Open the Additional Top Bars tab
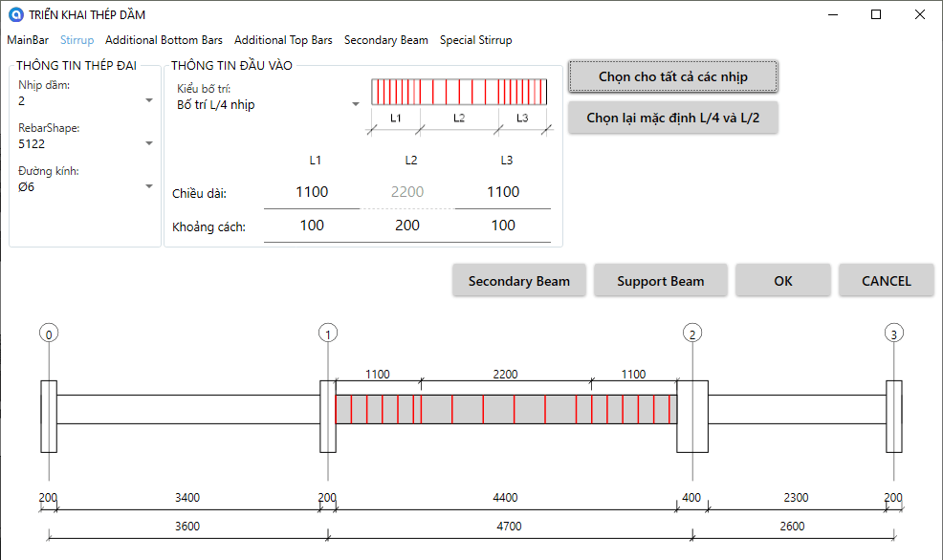The width and height of the screenshot is (943, 560). pyautogui.click(x=283, y=40)
